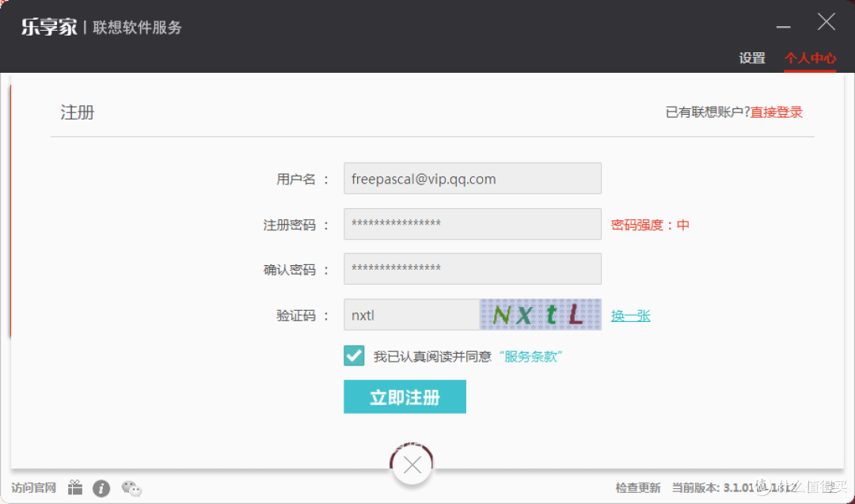855x504 pixels.
Task: Click the NXtL captcha image
Action: click(x=541, y=314)
